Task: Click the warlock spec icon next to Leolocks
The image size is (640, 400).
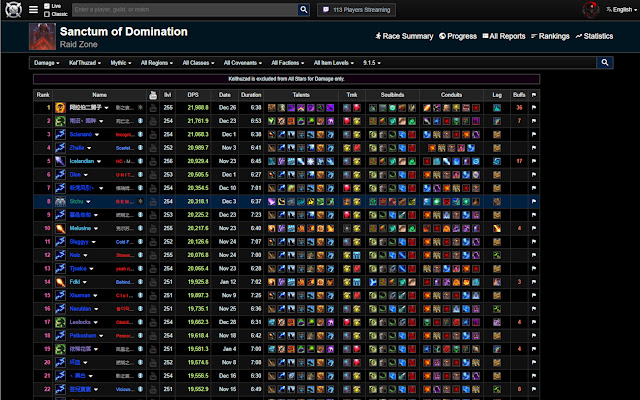Action: point(60,322)
